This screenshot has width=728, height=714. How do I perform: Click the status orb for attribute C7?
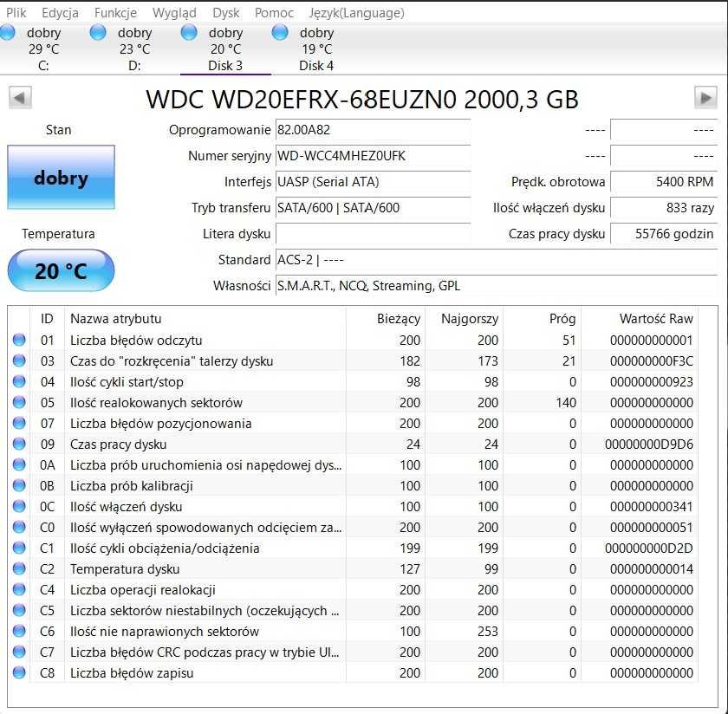(19, 652)
